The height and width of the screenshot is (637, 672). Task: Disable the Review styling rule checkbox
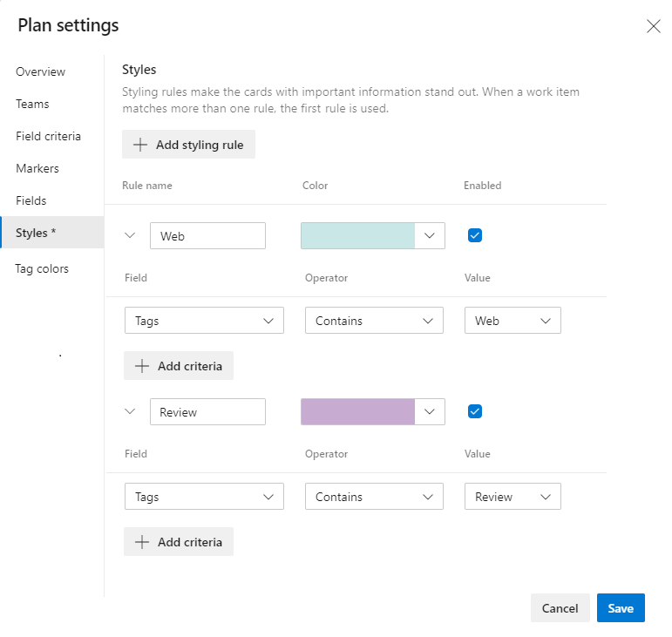(x=475, y=411)
